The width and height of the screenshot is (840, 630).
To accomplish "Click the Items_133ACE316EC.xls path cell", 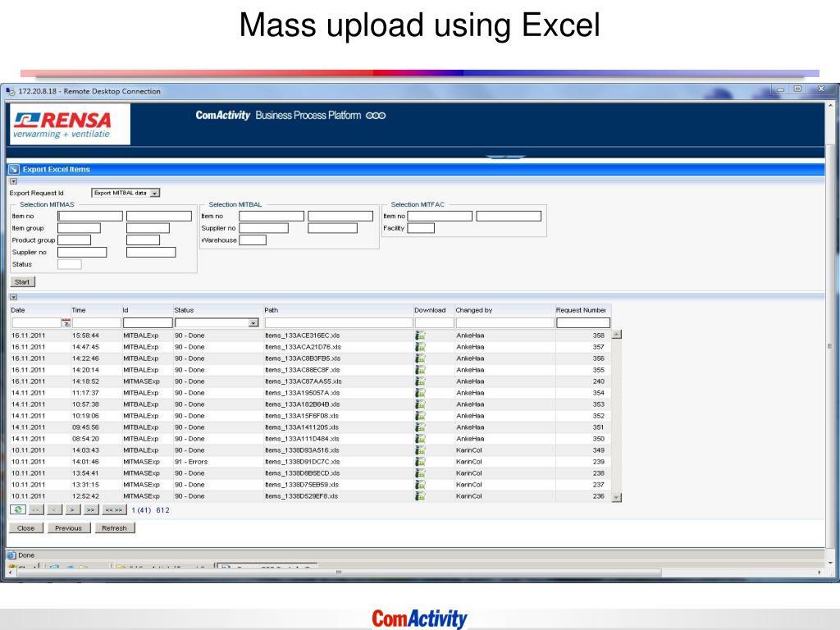I will (303, 336).
